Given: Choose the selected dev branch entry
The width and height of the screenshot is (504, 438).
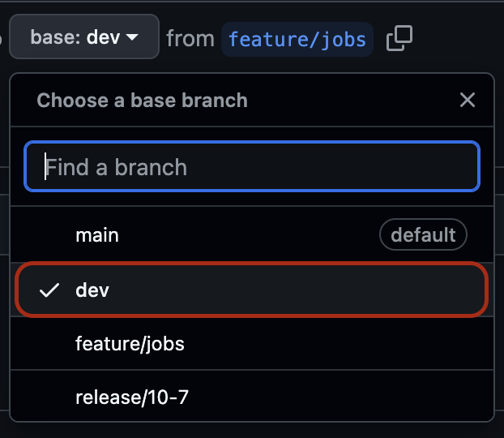Looking at the screenshot, I should click(x=251, y=290).
